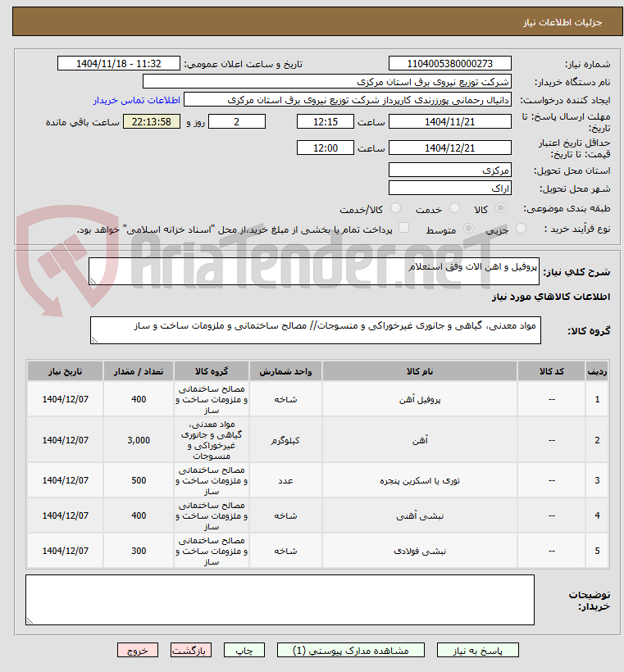Open اطلاعات تماس خریدار link

click(137, 100)
